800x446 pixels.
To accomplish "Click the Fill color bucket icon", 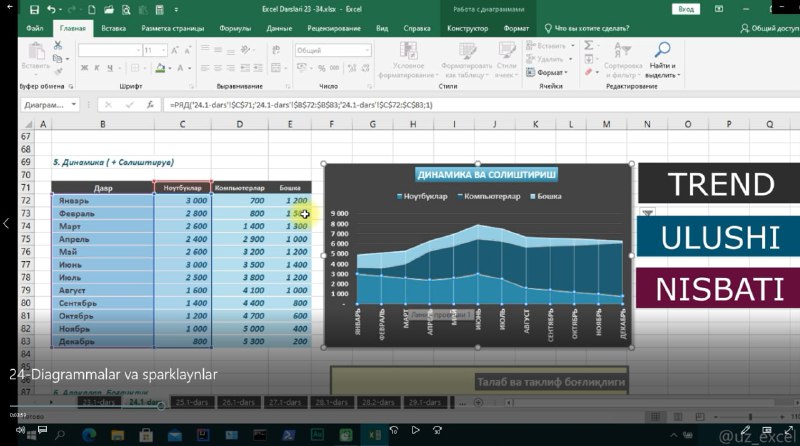I will (160, 68).
